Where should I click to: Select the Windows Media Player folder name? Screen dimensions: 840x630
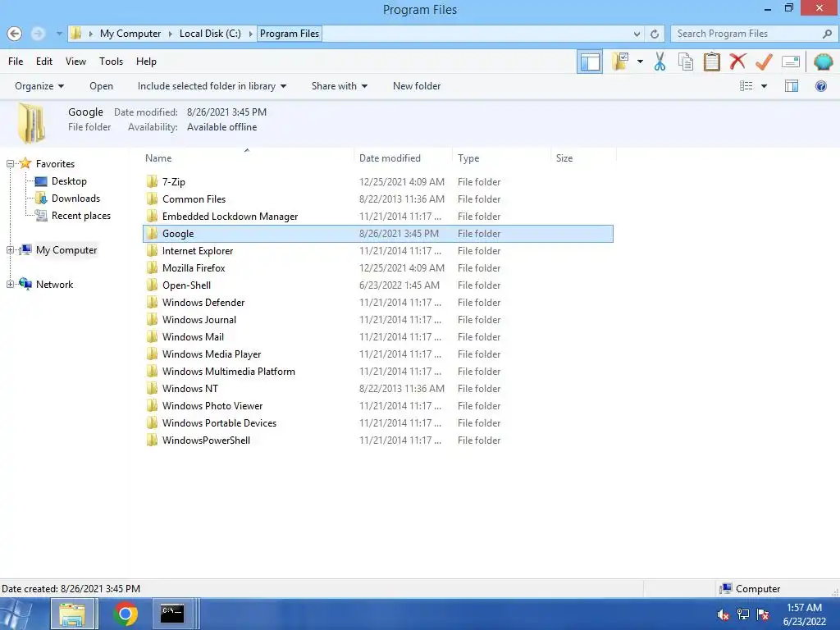pyautogui.click(x=212, y=354)
